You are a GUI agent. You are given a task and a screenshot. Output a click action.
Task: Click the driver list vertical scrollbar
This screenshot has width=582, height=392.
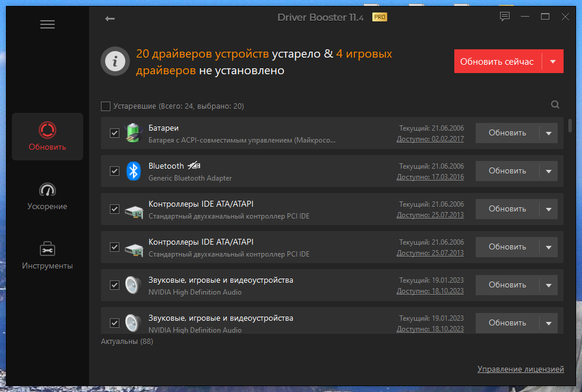570,125
